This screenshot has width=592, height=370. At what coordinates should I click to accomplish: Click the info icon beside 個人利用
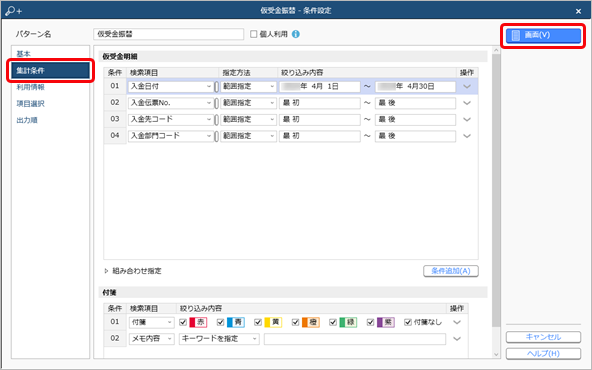tap(296, 34)
